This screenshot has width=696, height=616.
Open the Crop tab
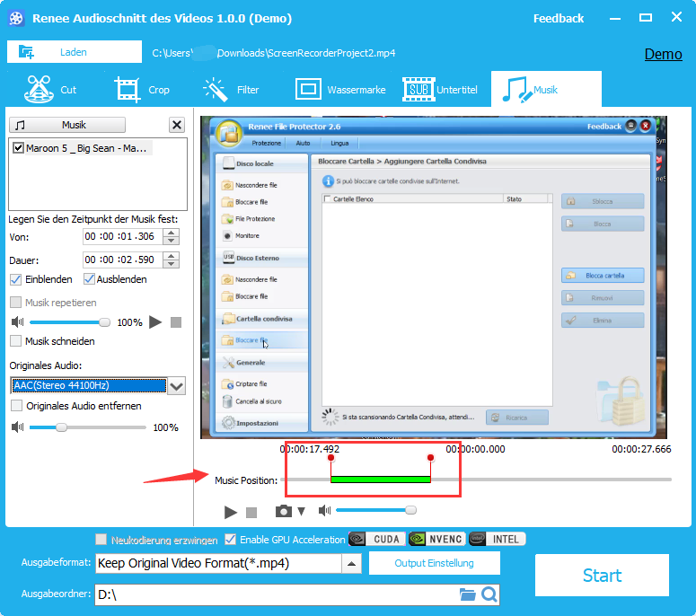pos(142,89)
